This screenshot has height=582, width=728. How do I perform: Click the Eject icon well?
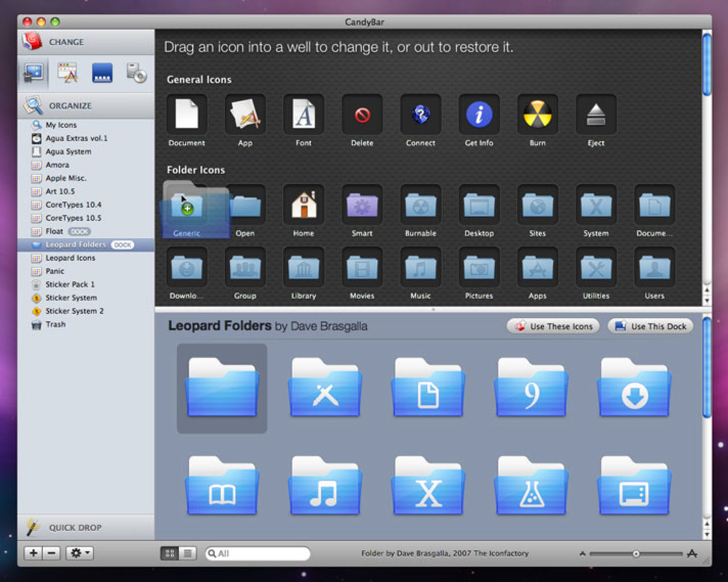[595, 115]
